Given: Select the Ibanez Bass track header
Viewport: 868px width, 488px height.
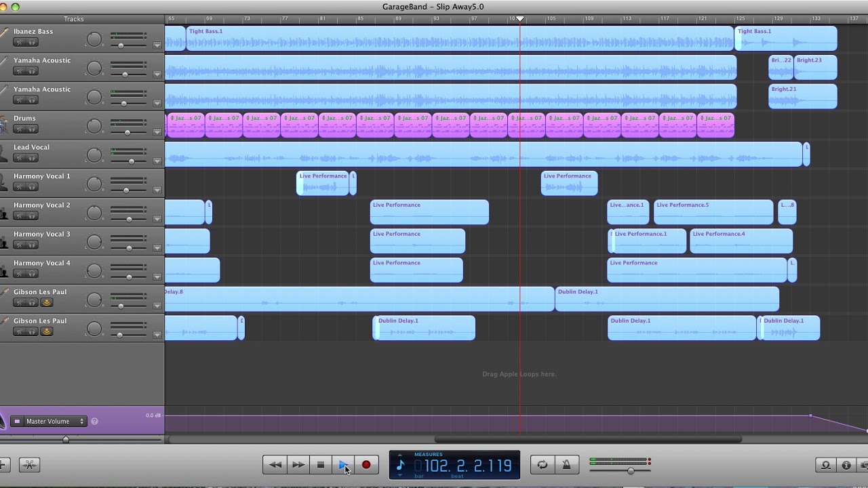Looking at the screenshot, I should click(82, 39).
